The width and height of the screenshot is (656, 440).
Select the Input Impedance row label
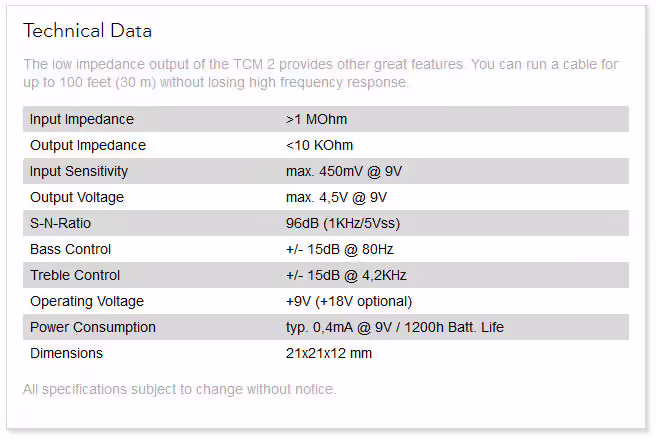pyautogui.click(x=82, y=119)
